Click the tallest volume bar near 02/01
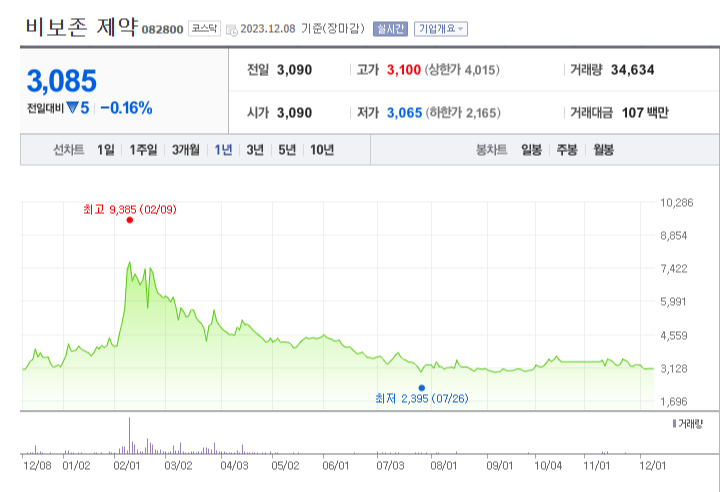 (x=129, y=435)
